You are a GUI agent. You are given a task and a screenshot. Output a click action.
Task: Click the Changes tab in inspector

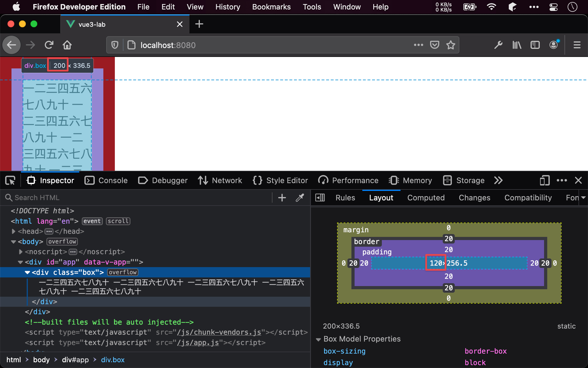[475, 197]
